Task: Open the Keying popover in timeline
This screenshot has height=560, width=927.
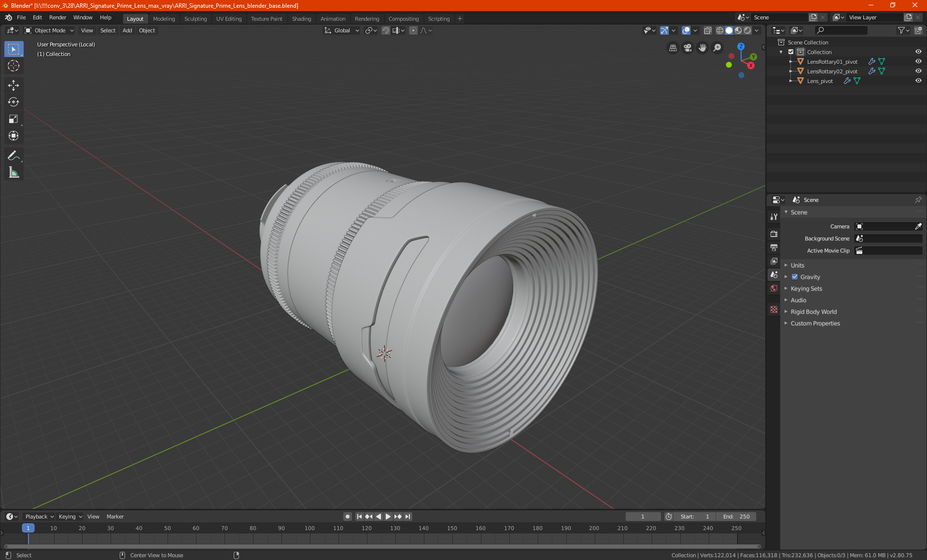Action: click(x=70, y=517)
